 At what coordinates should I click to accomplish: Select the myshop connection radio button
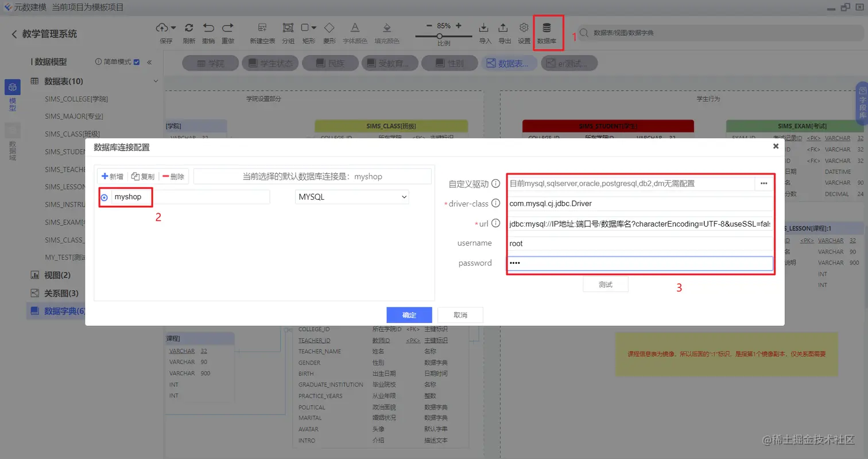(104, 198)
